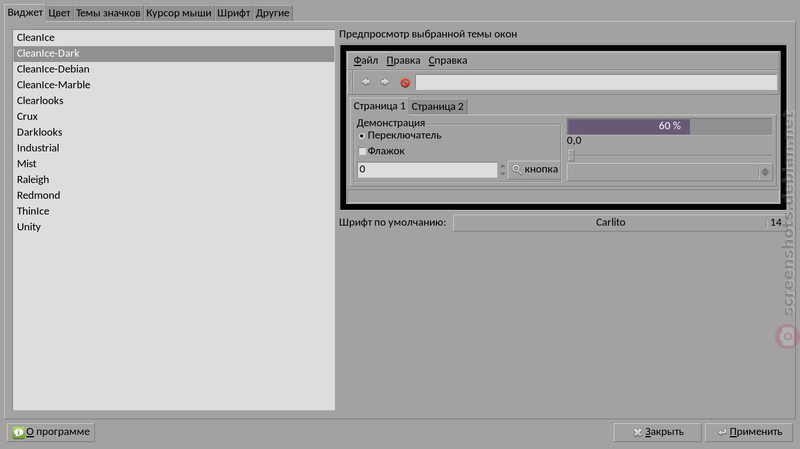Select the Darklooks theme
800x449 pixels.
[173, 133]
